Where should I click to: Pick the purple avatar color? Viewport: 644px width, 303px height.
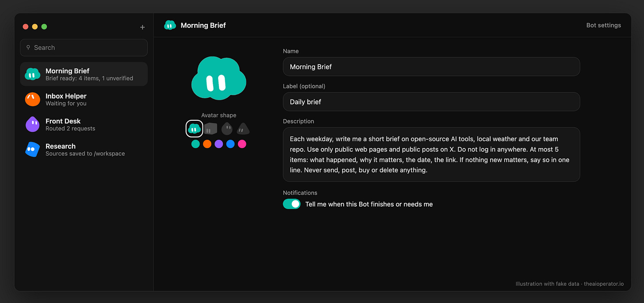pyautogui.click(x=218, y=144)
